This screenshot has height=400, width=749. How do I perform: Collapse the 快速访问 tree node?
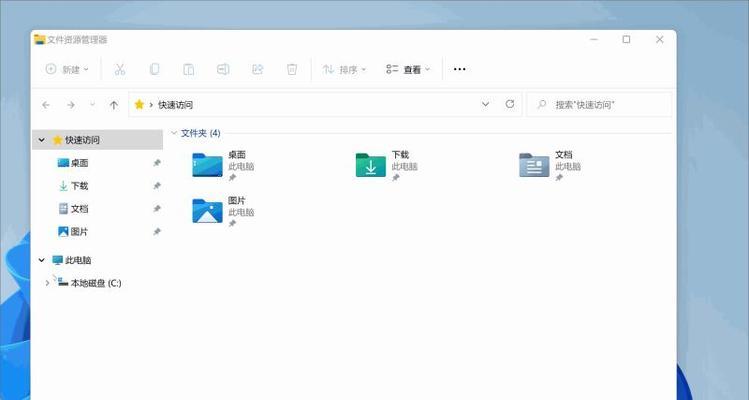[x=42, y=140]
